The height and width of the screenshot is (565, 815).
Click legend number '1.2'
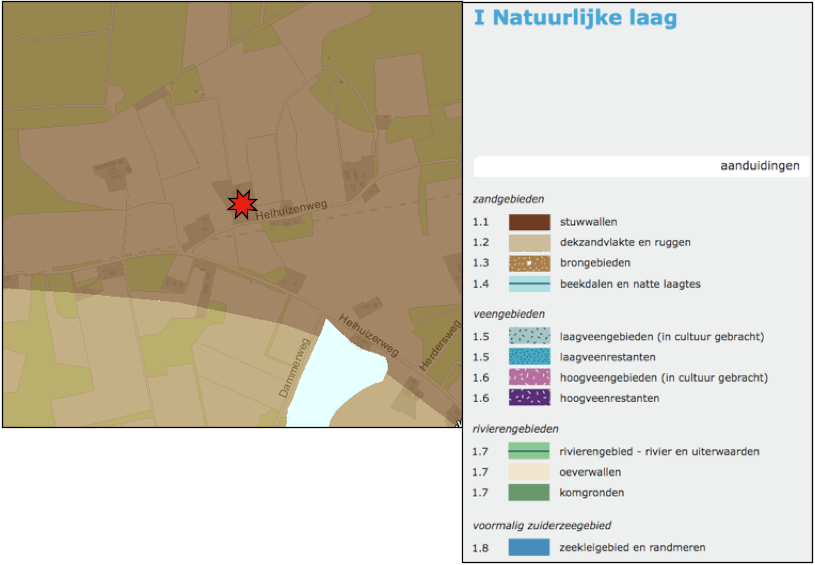point(480,243)
